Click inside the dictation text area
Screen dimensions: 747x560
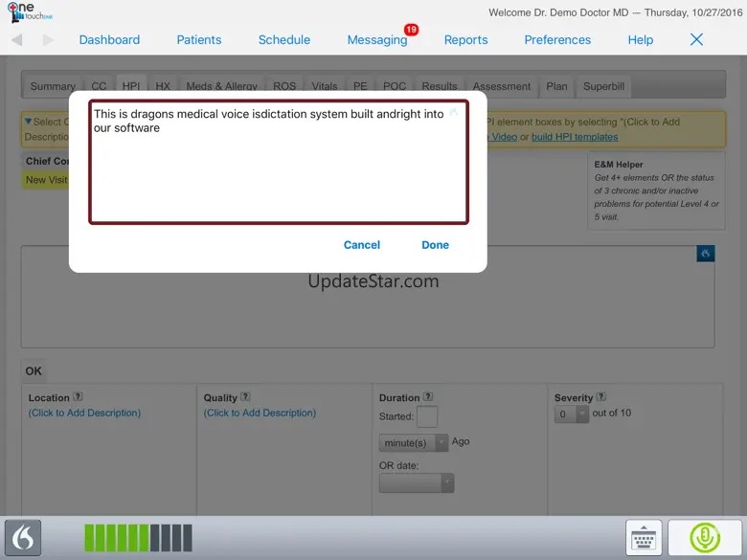tap(279, 162)
